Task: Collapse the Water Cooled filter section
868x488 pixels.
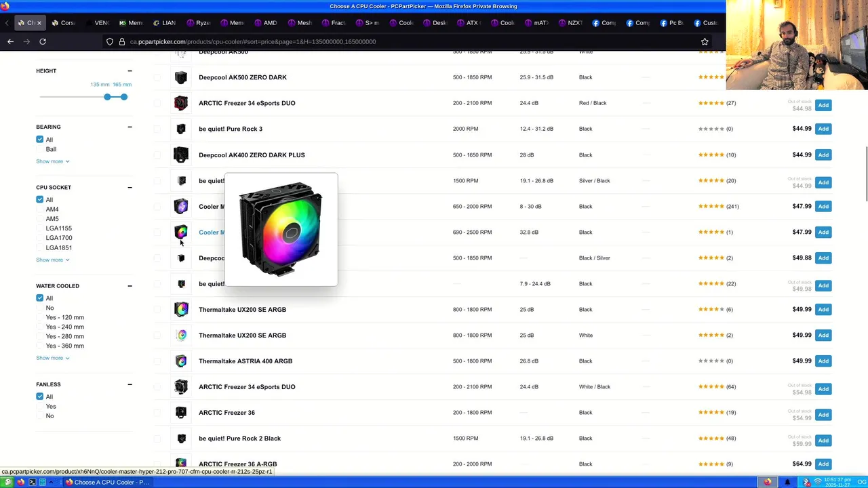Action: click(x=130, y=286)
